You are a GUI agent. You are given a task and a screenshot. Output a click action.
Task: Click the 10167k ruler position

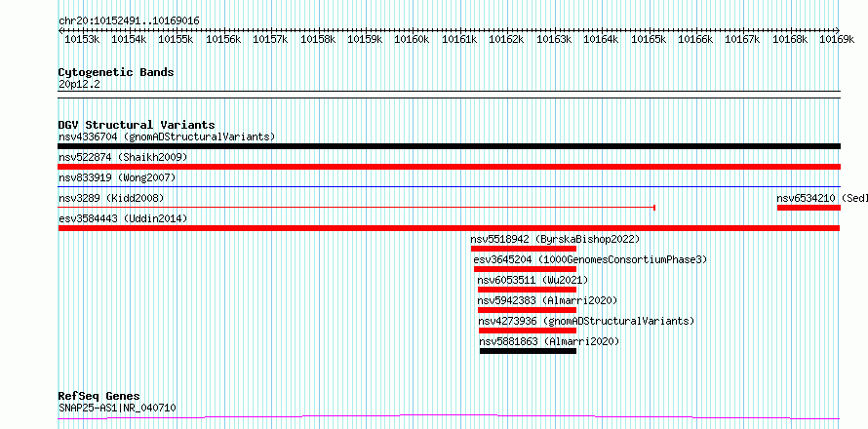[743, 39]
